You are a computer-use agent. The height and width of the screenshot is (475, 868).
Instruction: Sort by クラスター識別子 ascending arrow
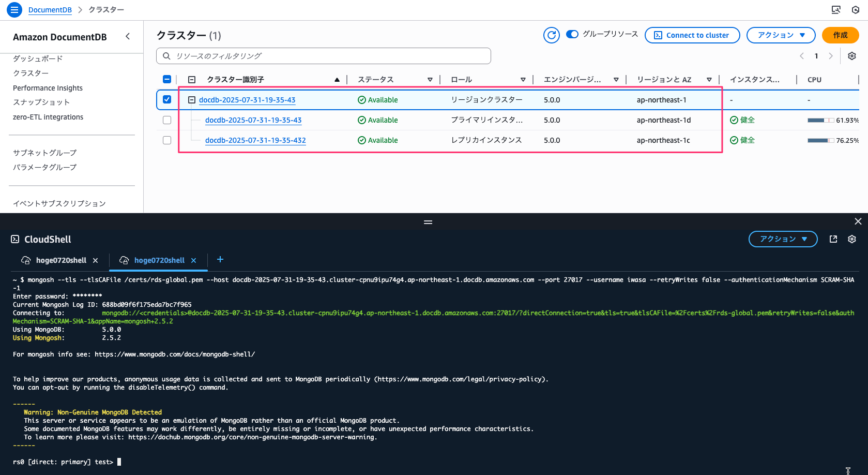click(337, 80)
